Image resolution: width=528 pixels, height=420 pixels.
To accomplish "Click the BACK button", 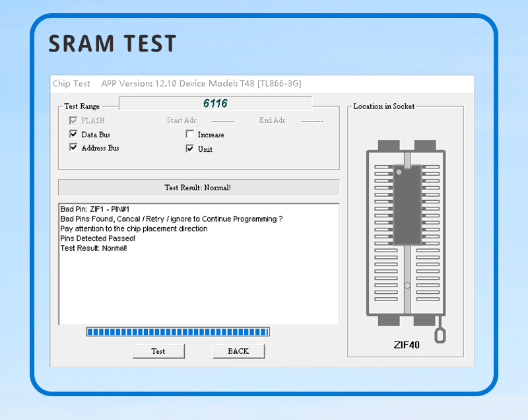I will 238,351.
